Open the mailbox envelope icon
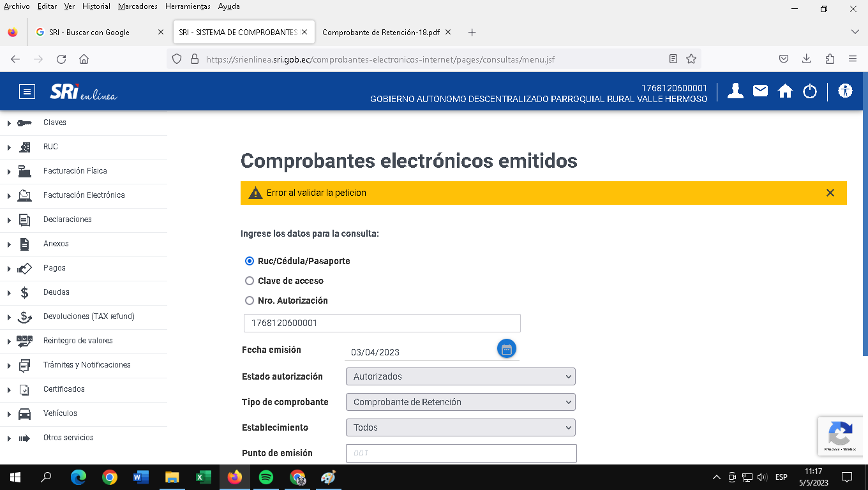 (x=760, y=91)
